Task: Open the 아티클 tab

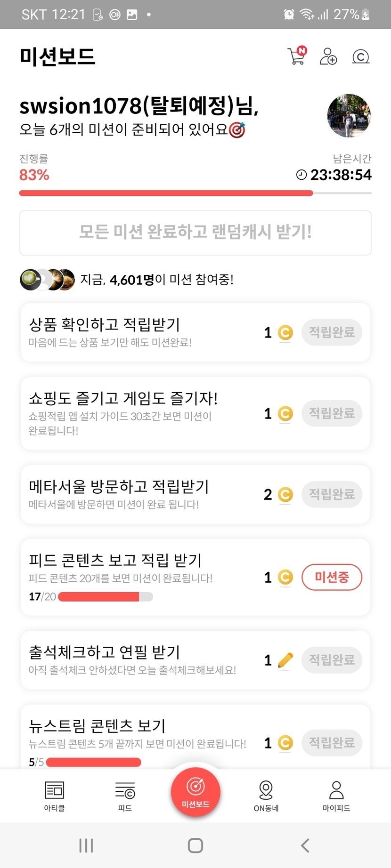Action: [x=54, y=796]
